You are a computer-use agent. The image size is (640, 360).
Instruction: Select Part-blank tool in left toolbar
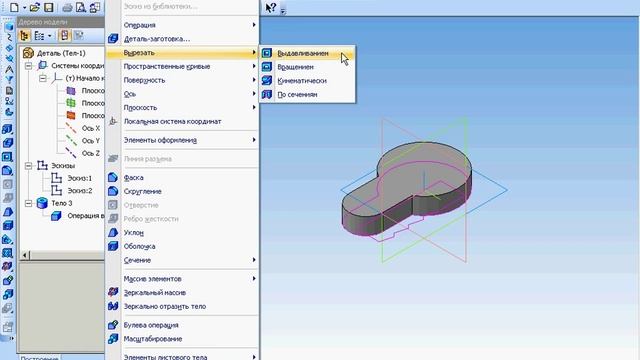[8, 143]
